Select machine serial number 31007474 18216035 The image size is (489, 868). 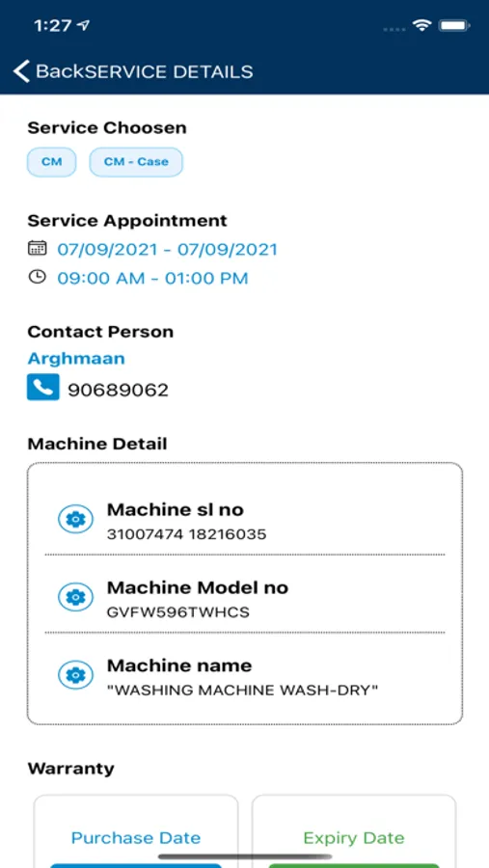(186, 534)
